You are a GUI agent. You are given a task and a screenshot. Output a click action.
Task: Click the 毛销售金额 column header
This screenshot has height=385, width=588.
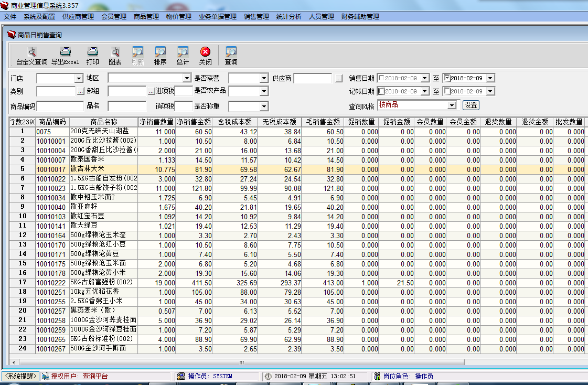[x=323, y=122]
